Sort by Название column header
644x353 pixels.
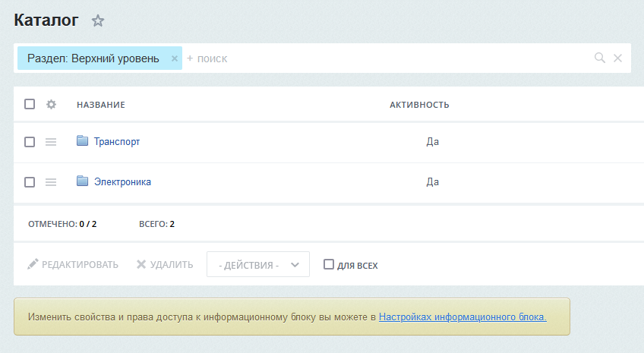[x=101, y=105]
